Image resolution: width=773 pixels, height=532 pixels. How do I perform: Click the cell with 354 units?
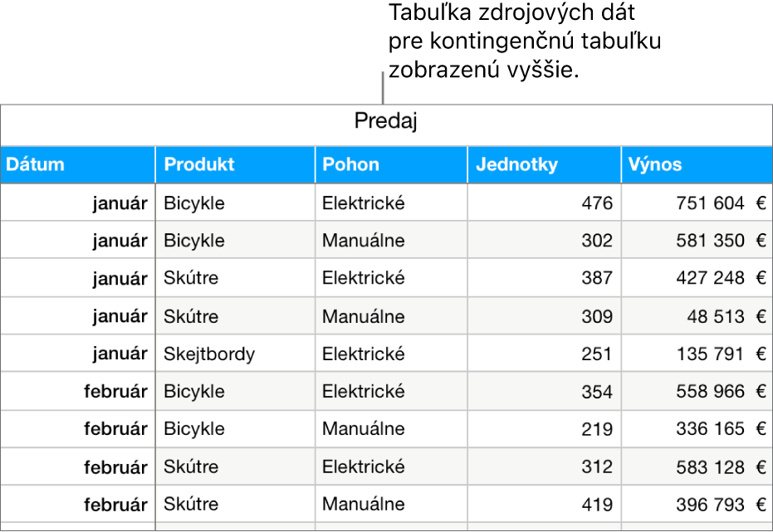tap(597, 392)
